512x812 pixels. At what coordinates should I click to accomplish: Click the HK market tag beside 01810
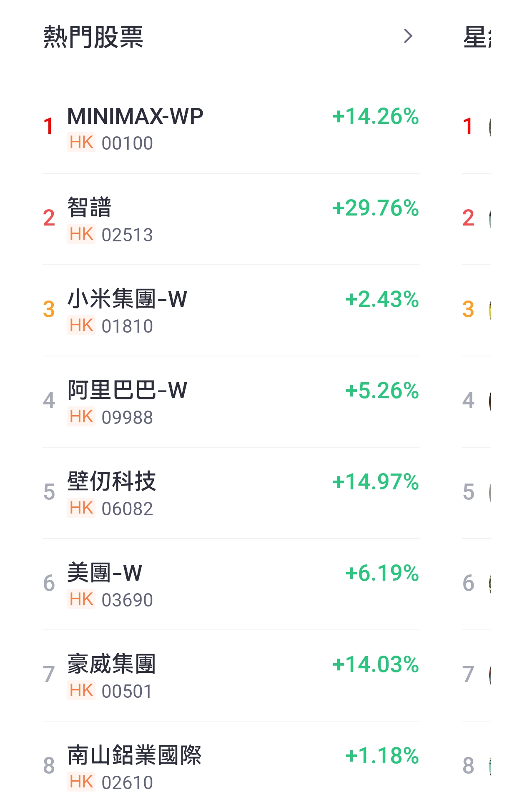click(81, 326)
